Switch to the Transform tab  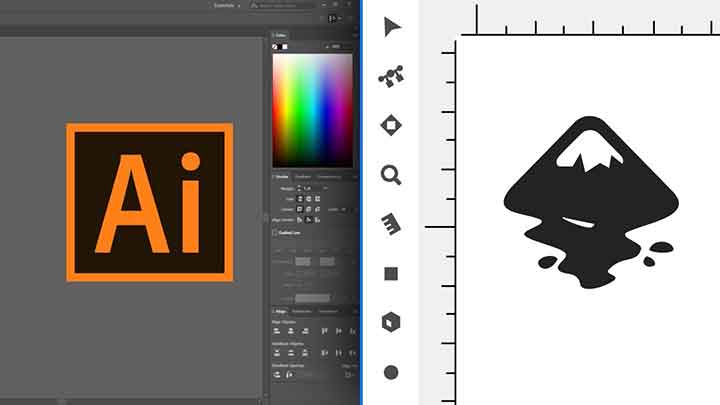(328, 311)
